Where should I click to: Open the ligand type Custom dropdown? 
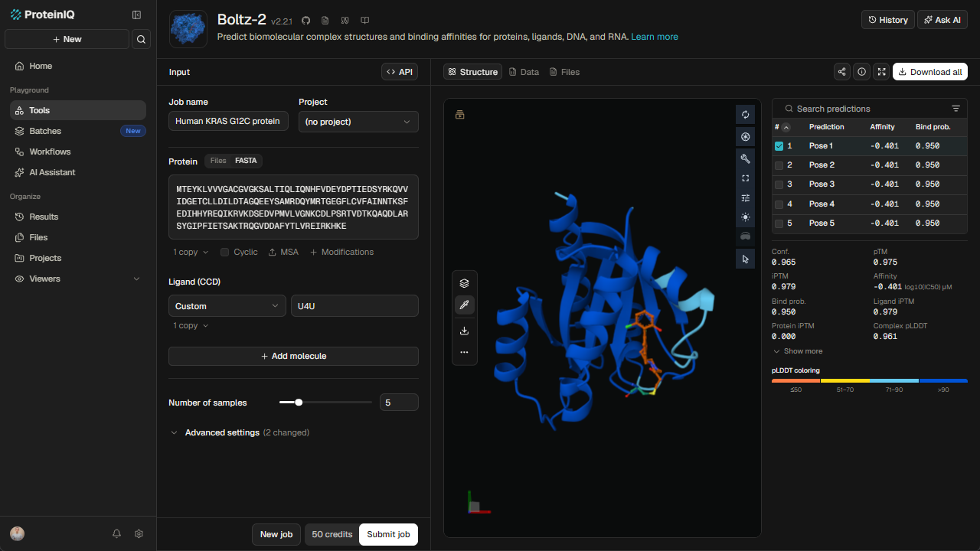pos(227,306)
